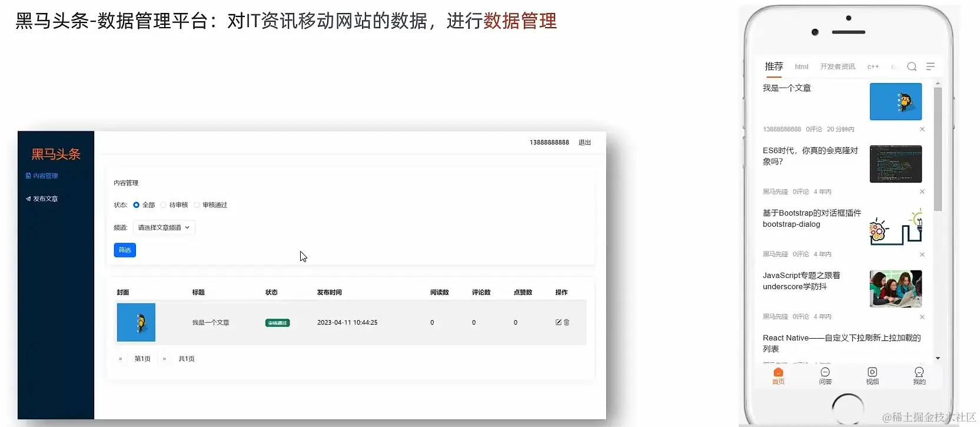Open the article 基于Bootstrap的对话框插件 bootstrap-dialog
This screenshot has height=427, width=980.
(812, 219)
